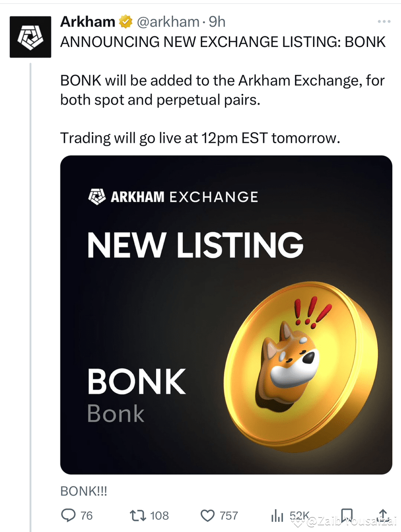
Task: Click the 108 reposts count
Action: [x=159, y=516]
